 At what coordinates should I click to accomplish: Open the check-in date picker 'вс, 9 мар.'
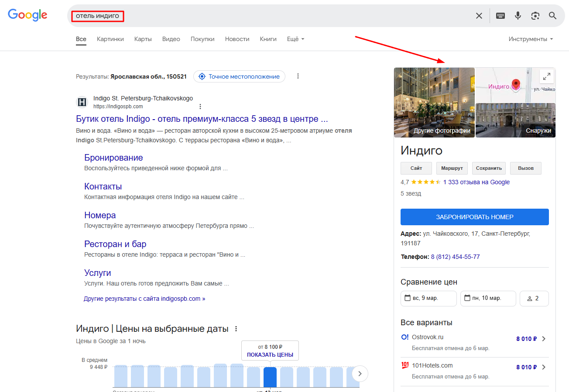428,298
